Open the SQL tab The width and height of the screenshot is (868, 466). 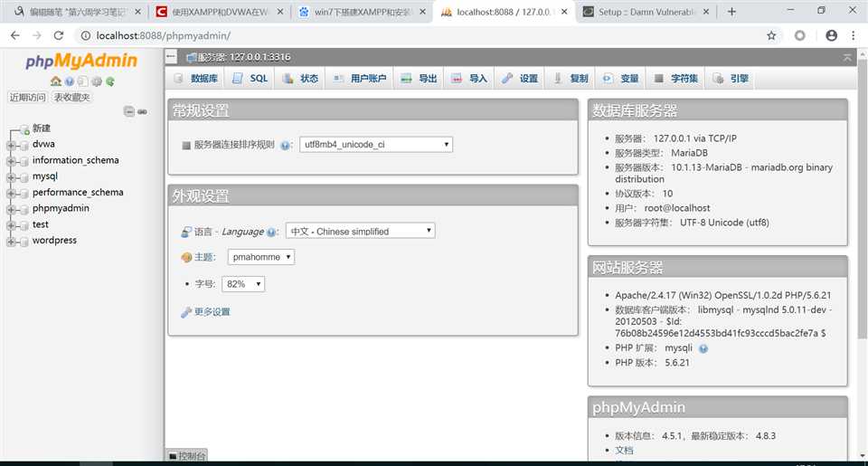pyautogui.click(x=250, y=79)
